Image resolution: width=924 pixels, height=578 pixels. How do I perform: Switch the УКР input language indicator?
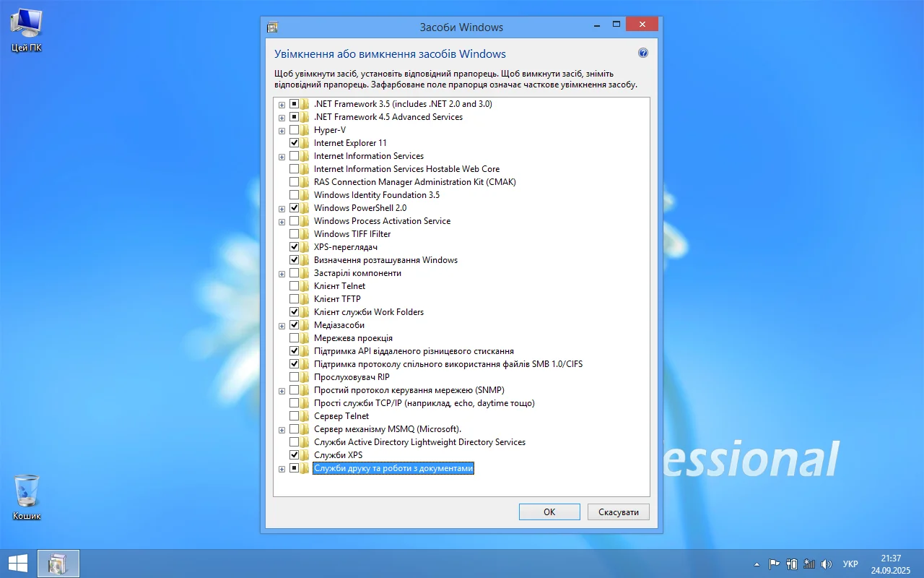[850, 564]
